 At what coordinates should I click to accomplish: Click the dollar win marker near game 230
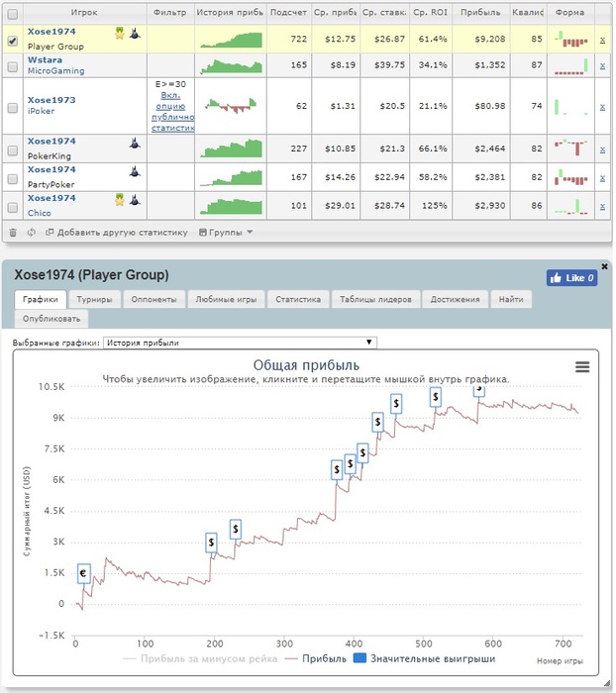pos(236,529)
